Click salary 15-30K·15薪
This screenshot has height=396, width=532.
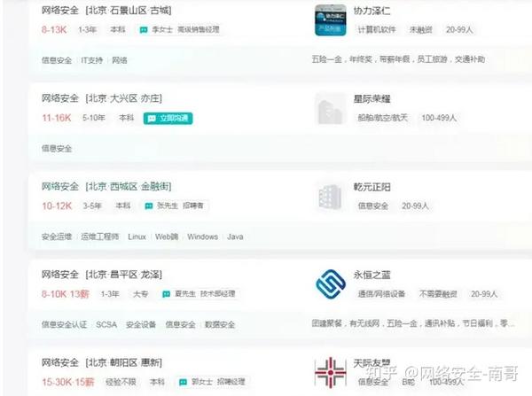click(x=68, y=382)
